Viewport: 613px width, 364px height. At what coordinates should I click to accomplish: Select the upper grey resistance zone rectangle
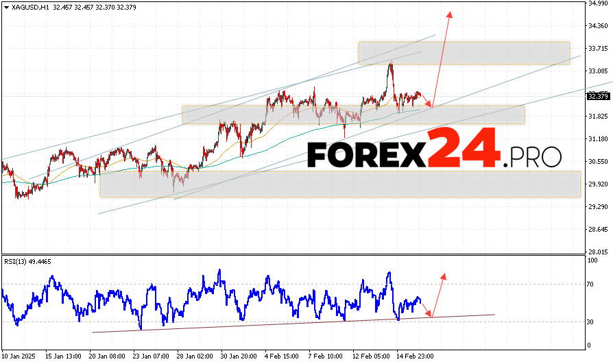click(464, 53)
